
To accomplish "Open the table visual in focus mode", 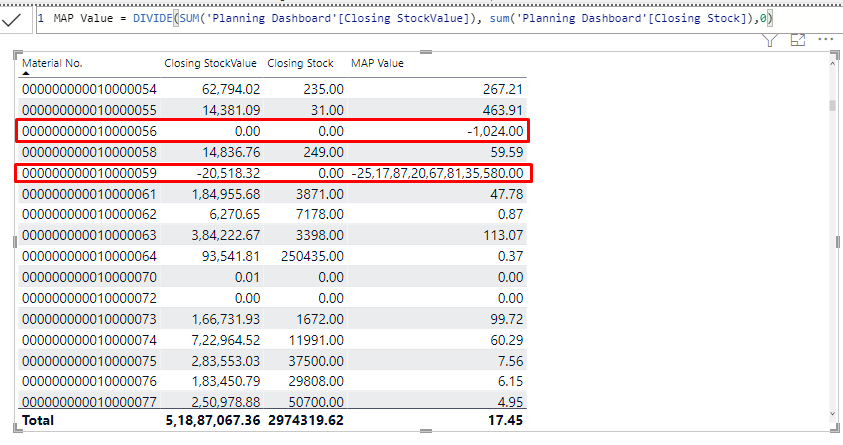I will click(798, 40).
